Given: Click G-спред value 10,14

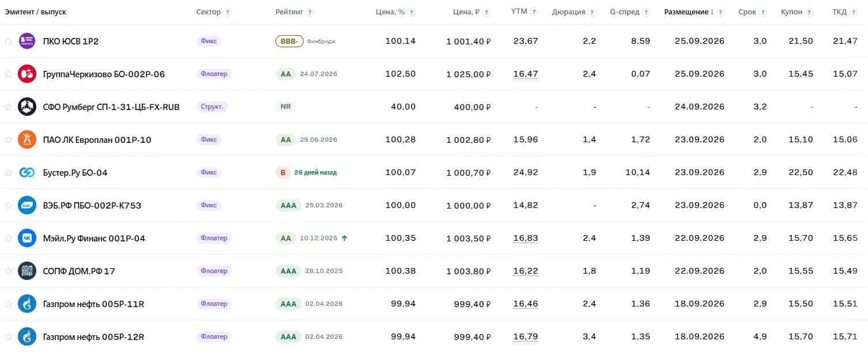Looking at the screenshot, I should 638,172.
